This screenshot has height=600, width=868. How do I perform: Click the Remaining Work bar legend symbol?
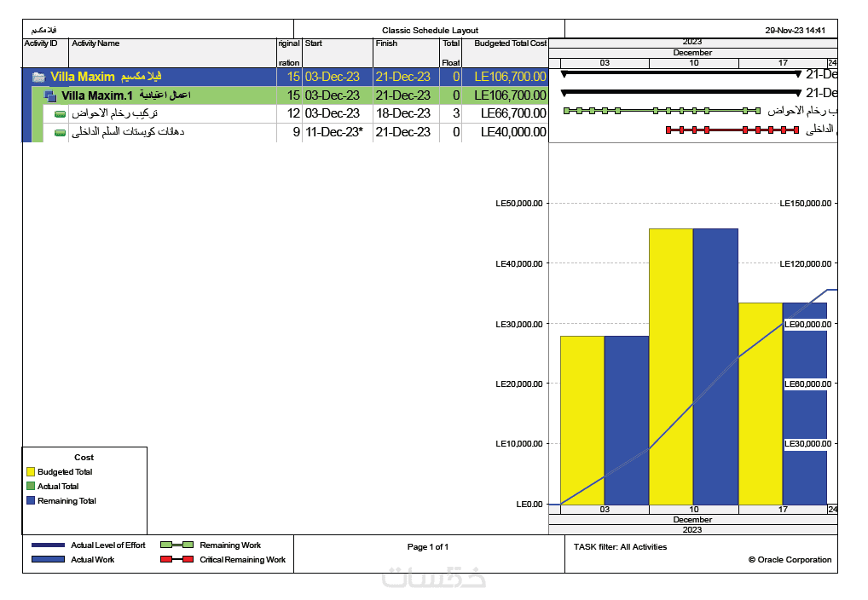pyautogui.click(x=177, y=545)
